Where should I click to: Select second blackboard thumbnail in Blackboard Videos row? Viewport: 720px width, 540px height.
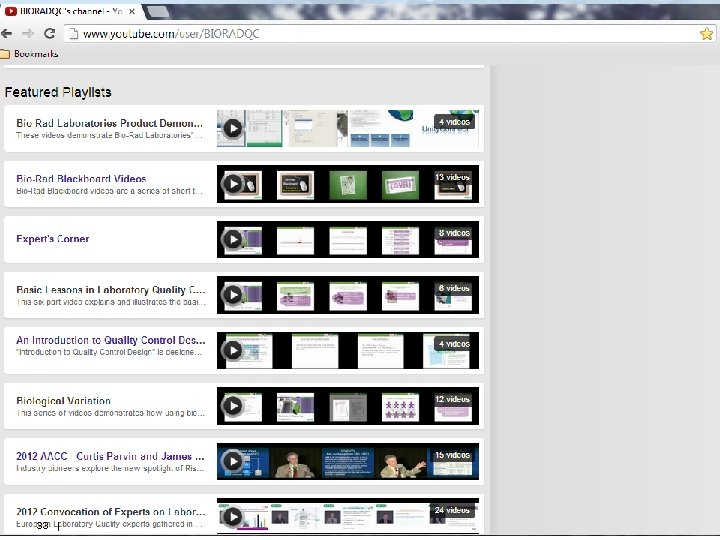(x=295, y=185)
